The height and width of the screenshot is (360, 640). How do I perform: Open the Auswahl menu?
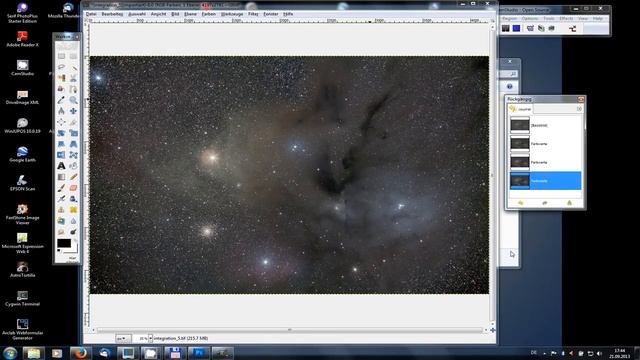pos(137,14)
